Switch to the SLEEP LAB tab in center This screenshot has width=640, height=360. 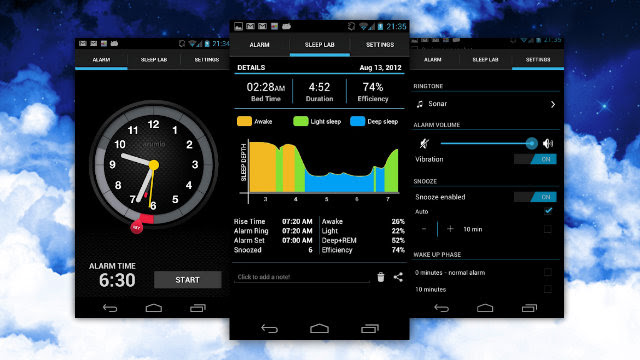click(x=320, y=44)
